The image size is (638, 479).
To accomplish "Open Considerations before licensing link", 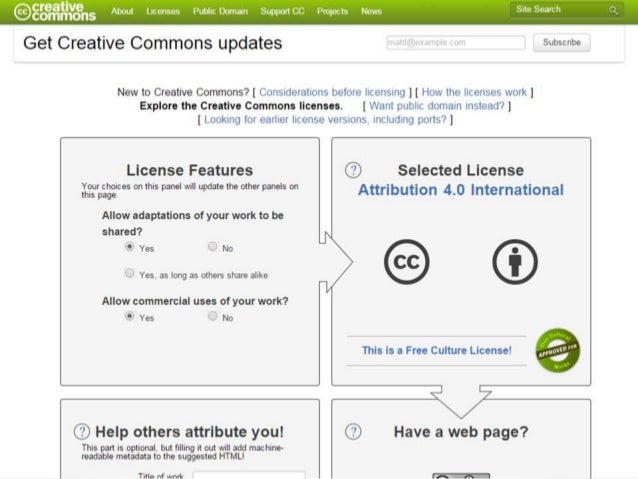I will (332, 92).
